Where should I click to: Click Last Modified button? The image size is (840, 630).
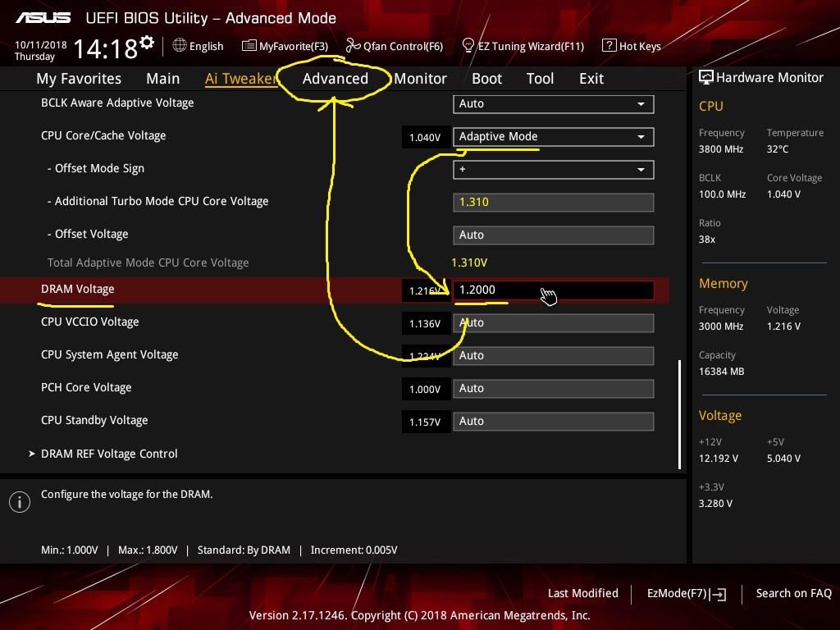coord(583,593)
